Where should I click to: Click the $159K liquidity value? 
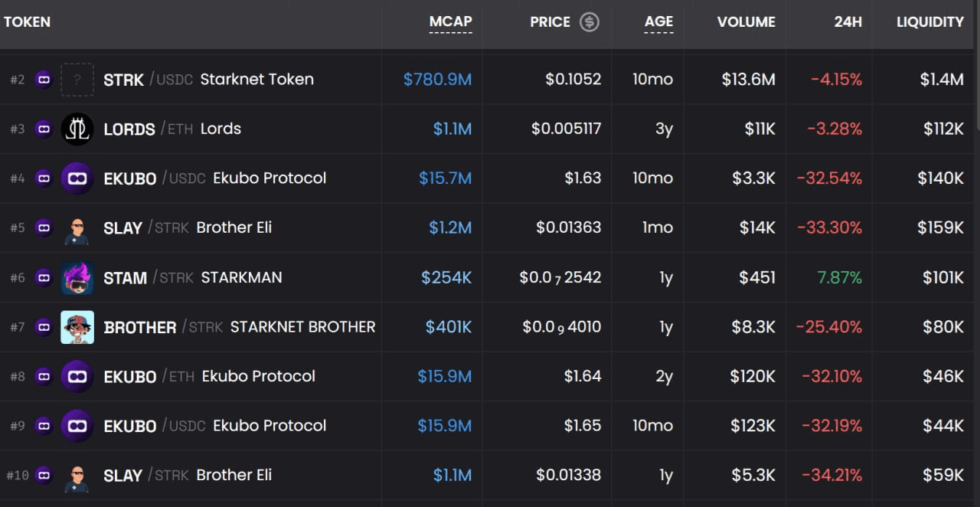click(940, 228)
